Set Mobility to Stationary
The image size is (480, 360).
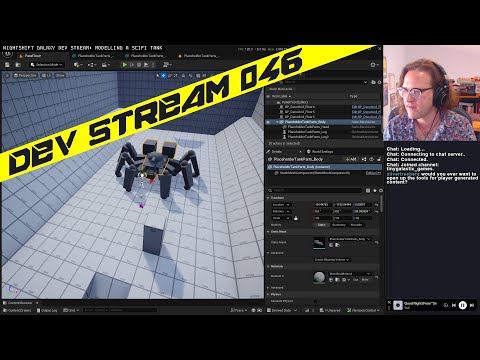tap(339, 225)
